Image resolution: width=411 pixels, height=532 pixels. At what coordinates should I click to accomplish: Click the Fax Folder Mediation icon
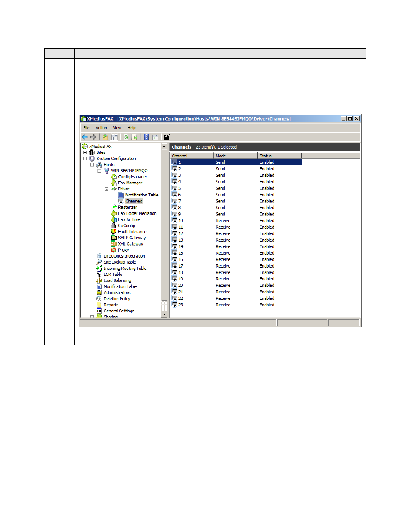[114, 213]
